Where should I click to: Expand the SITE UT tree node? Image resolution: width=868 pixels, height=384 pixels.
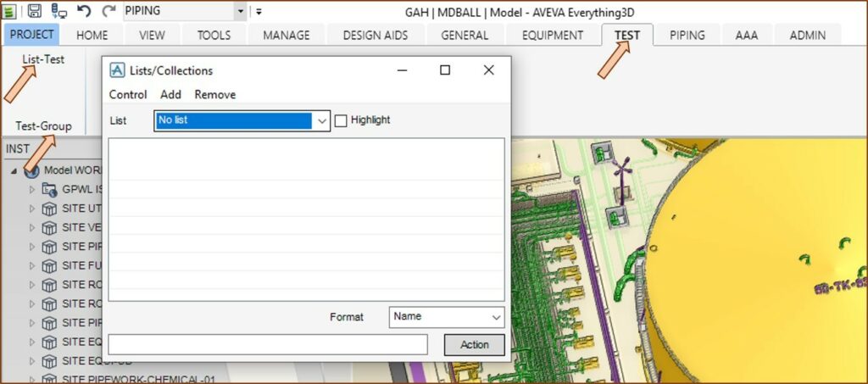click(31, 209)
